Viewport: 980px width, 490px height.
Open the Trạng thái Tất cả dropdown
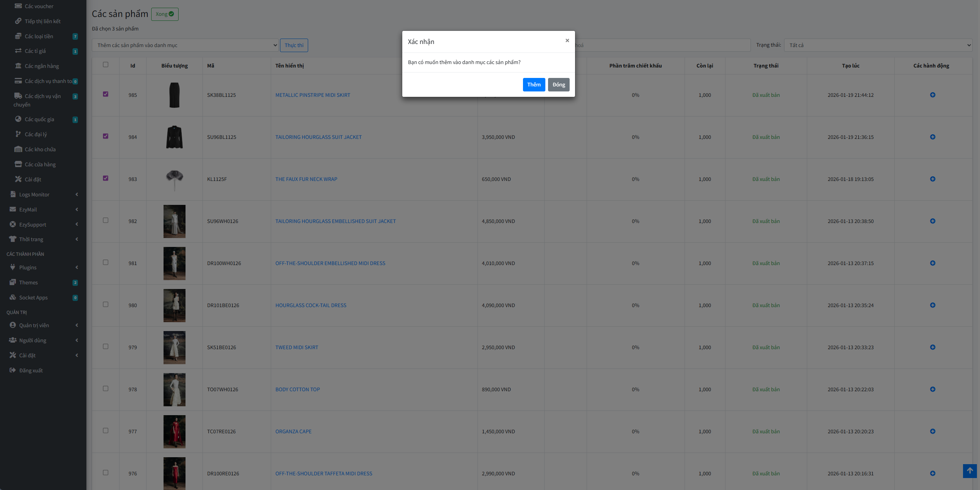tap(878, 45)
